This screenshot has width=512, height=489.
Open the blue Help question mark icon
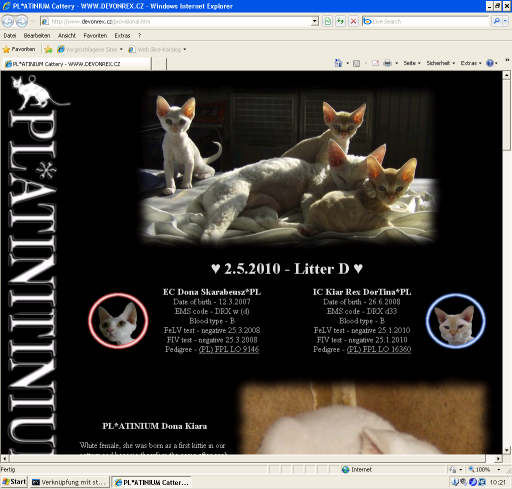[490, 63]
